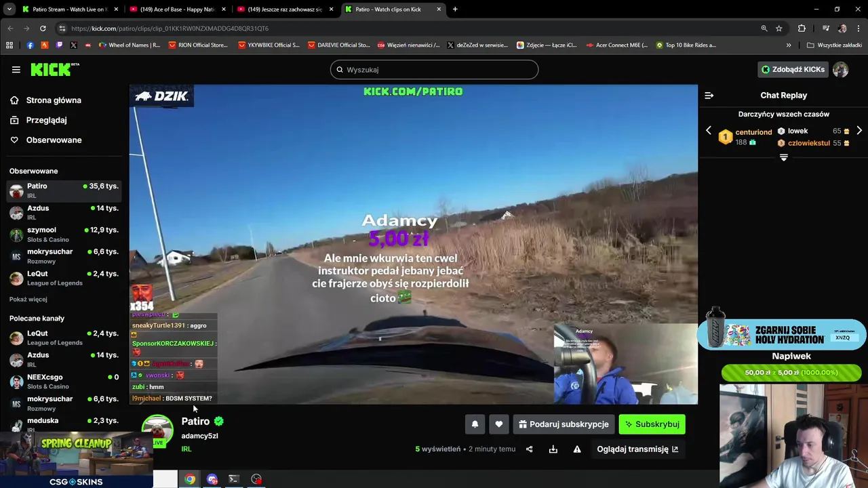Image resolution: width=868 pixels, height=488 pixels.
Task: Reload the page
Action: click(x=43, y=28)
